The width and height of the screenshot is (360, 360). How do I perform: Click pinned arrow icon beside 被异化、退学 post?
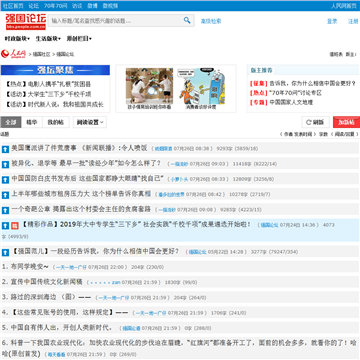(5, 164)
